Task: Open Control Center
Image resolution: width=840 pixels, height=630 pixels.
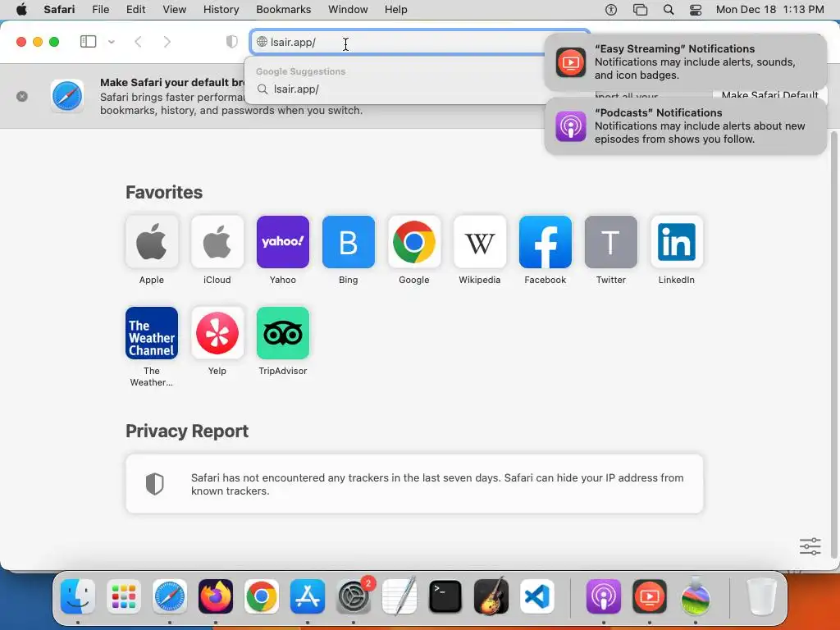Action: coord(696,10)
